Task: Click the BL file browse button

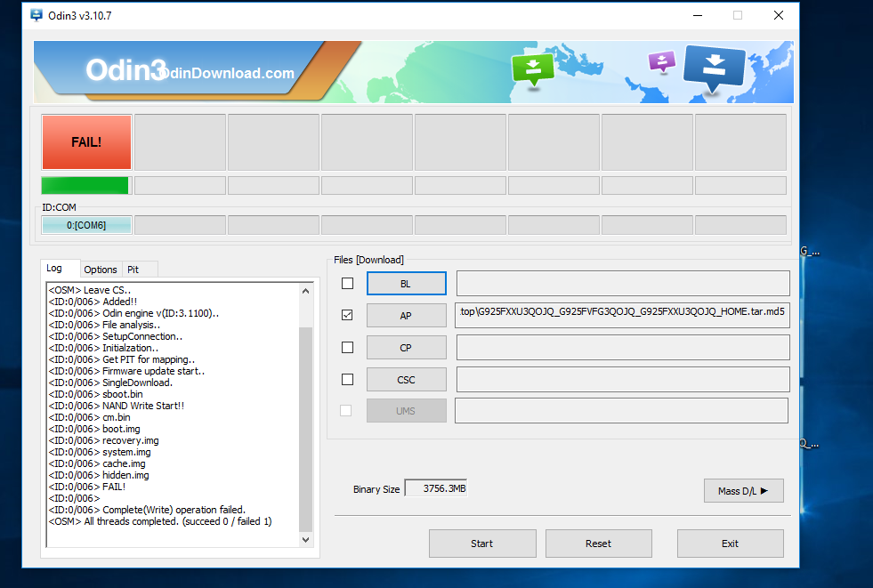Action: (x=406, y=284)
